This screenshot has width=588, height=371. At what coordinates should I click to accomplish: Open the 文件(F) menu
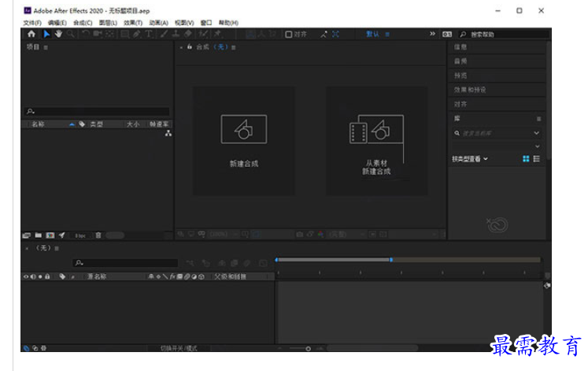point(32,23)
